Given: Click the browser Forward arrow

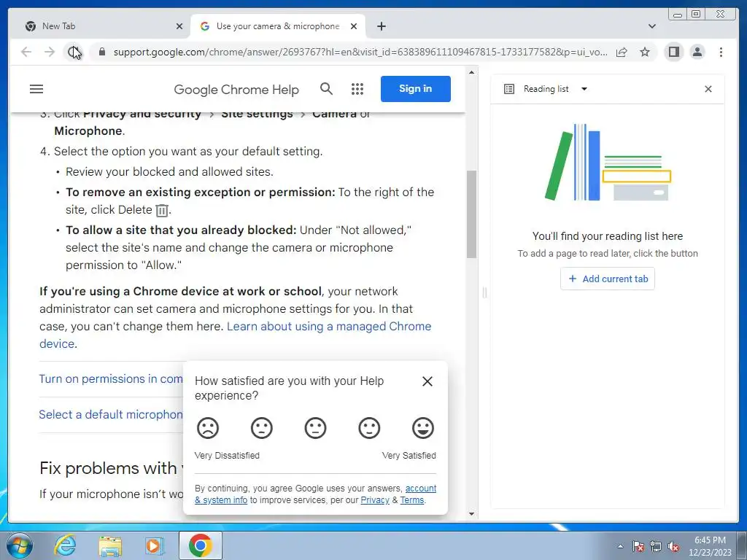Looking at the screenshot, I should [50, 52].
